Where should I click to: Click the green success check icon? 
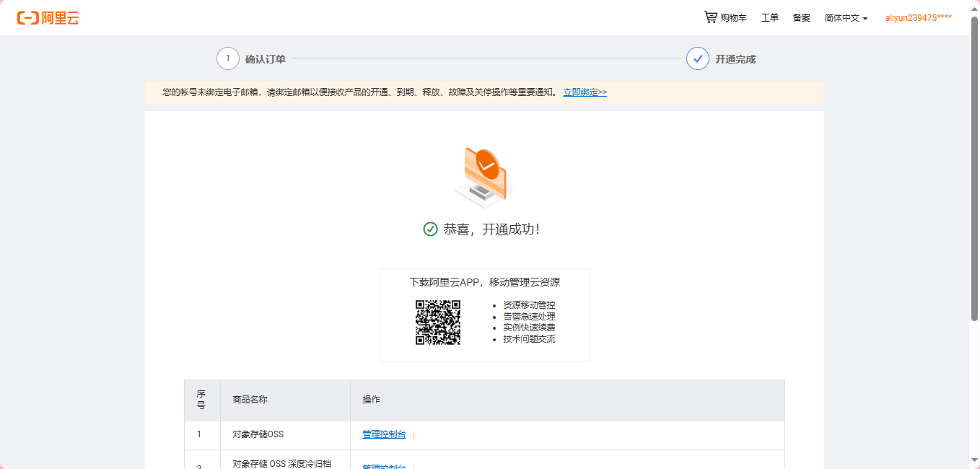430,229
